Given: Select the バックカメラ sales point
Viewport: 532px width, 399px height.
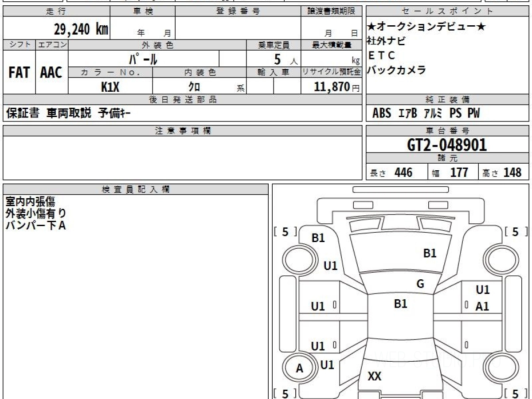Looking at the screenshot, I should pyautogui.click(x=397, y=70).
